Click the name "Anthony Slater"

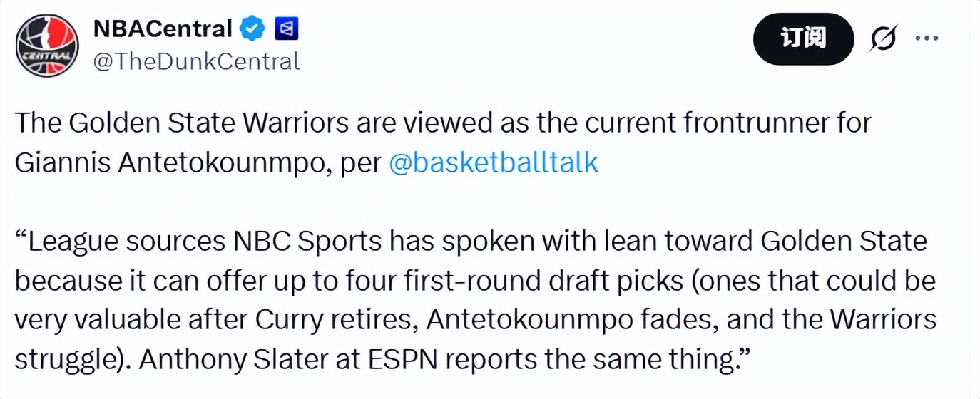pos(227,359)
